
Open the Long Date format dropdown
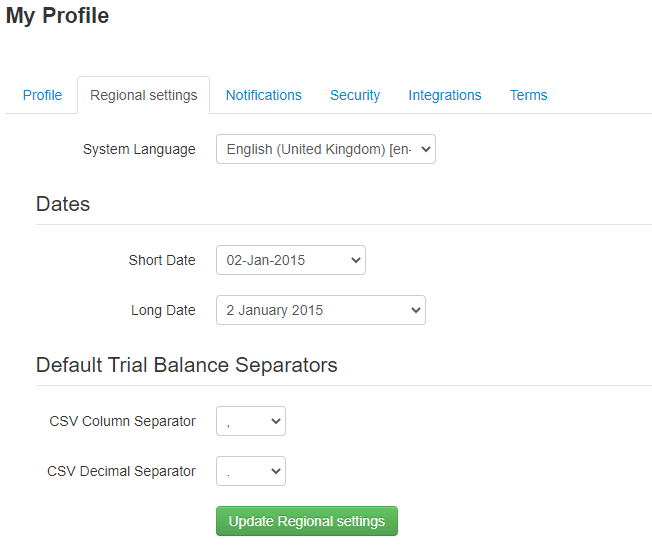[x=320, y=310]
